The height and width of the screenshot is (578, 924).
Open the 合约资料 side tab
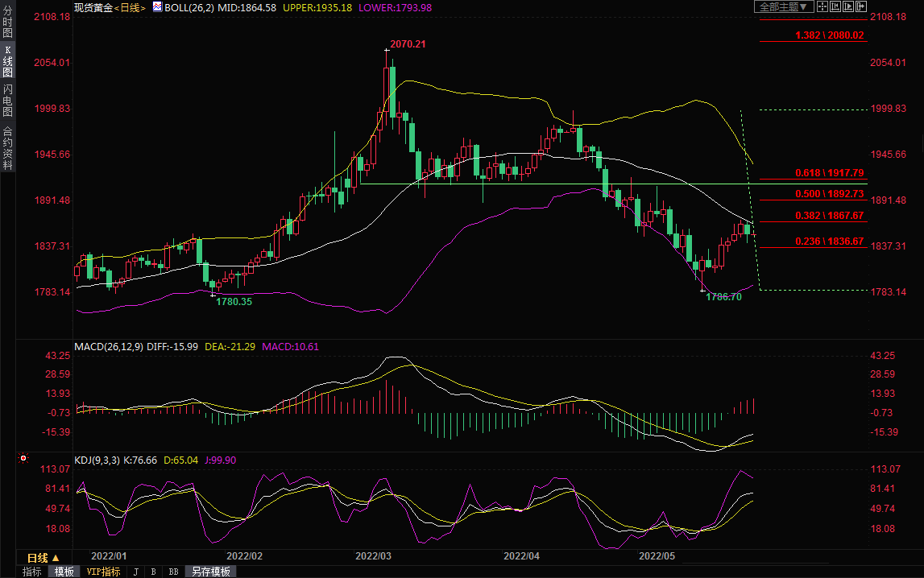[x=7, y=147]
